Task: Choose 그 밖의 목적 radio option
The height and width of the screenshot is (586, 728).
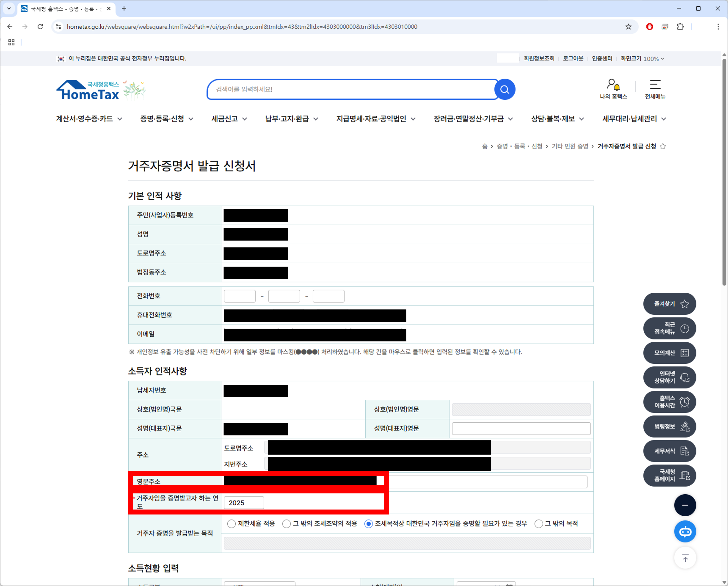Action: point(539,523)
